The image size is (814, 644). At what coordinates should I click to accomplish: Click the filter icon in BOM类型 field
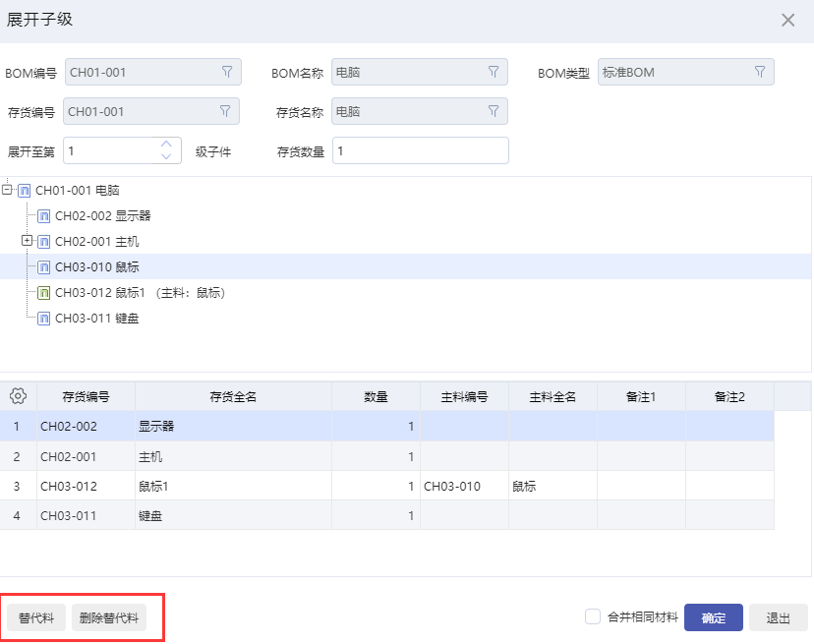760,72
